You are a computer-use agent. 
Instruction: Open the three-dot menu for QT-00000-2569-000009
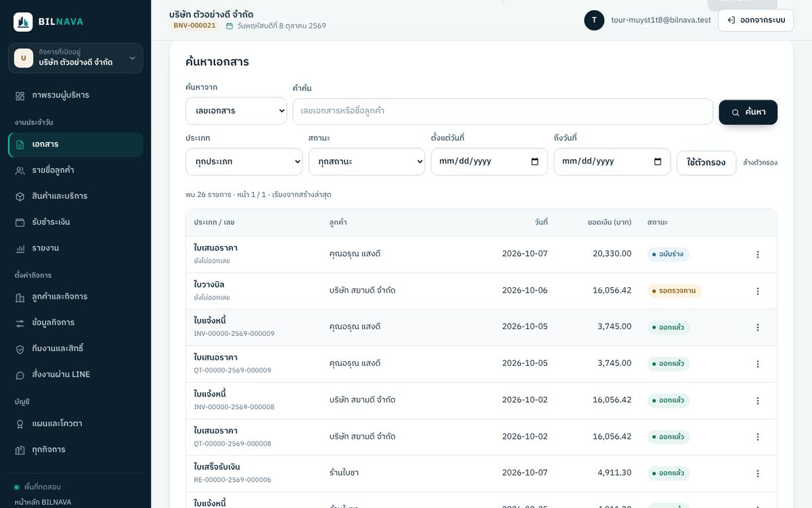coord(758,364)
